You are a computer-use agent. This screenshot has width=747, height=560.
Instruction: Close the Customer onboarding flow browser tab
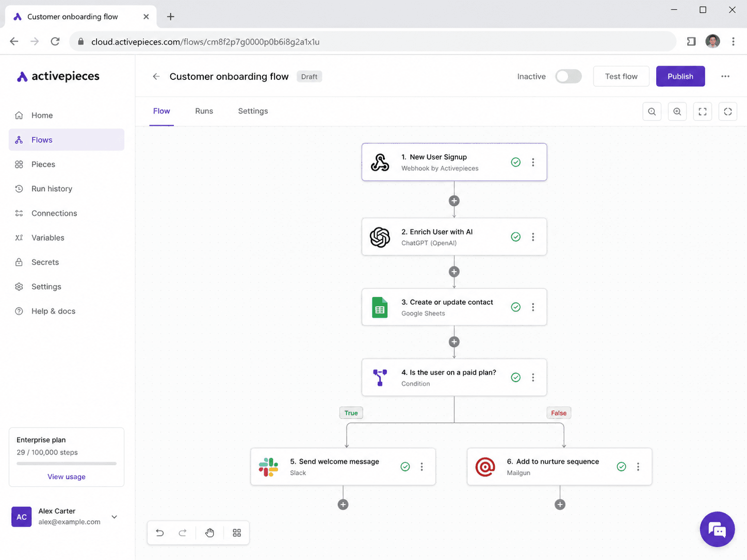click(x=146, y=17)
